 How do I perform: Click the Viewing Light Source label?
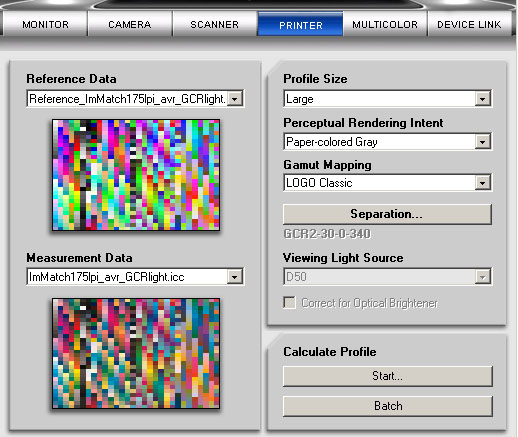tap(343, 258)
